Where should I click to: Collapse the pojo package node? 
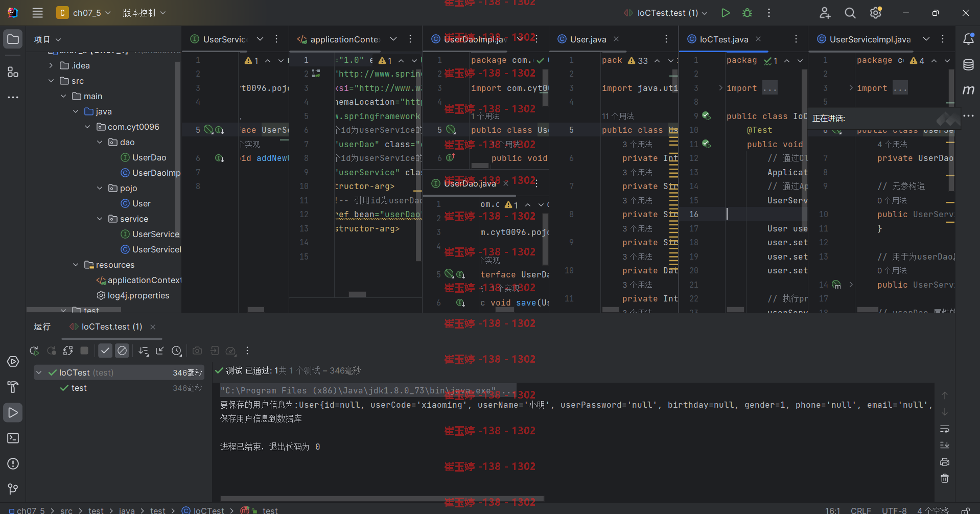click(x=100, y=188)
